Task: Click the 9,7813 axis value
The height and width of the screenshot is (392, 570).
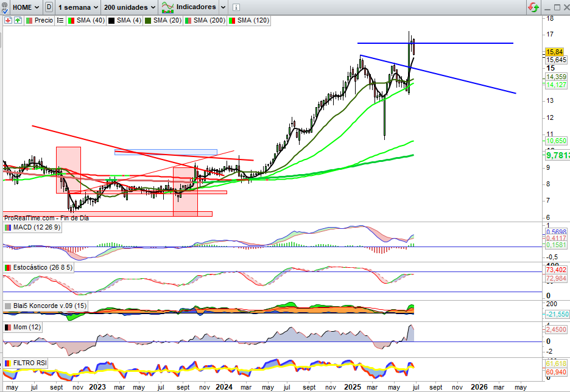Action: coord(558,155)
